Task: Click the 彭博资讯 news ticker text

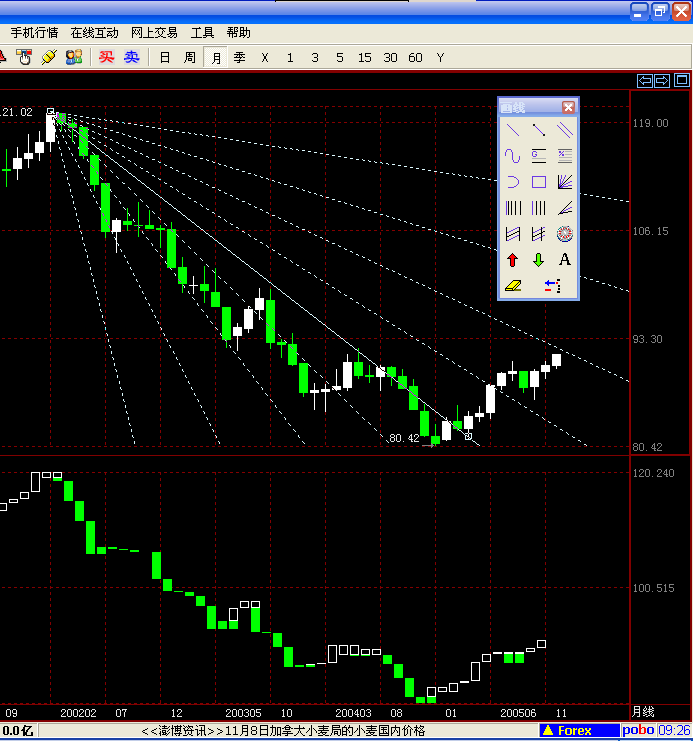Action: (x=283, y=731)
